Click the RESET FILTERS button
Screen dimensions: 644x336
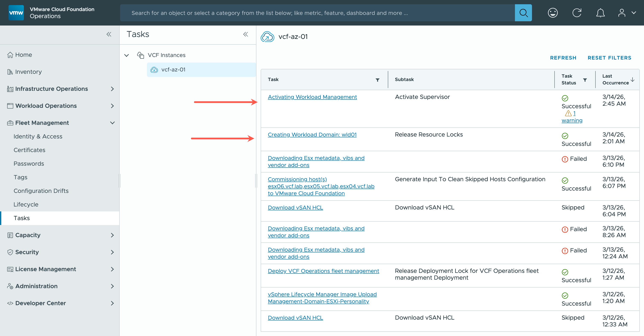tap(609, 58)
